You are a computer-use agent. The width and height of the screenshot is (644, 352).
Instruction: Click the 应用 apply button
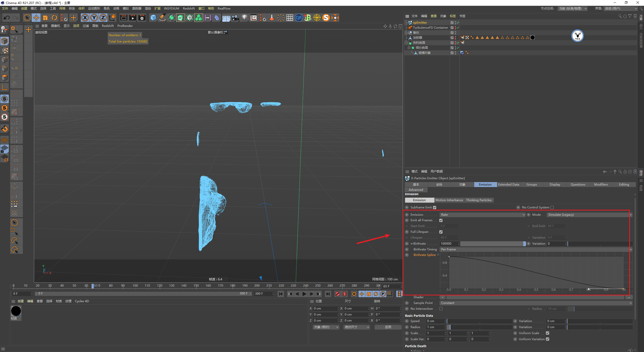388,327
